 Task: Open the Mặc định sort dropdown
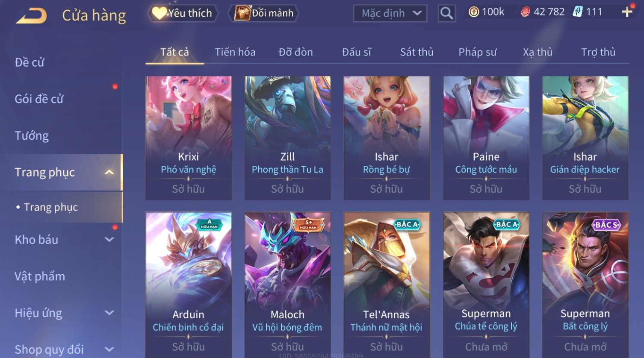pos(390,13)
